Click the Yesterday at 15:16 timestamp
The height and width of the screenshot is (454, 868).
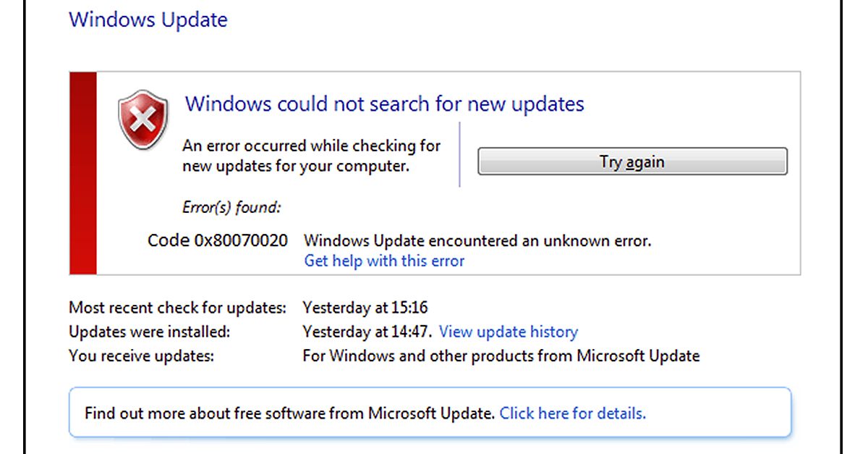[x=365, y=307]
